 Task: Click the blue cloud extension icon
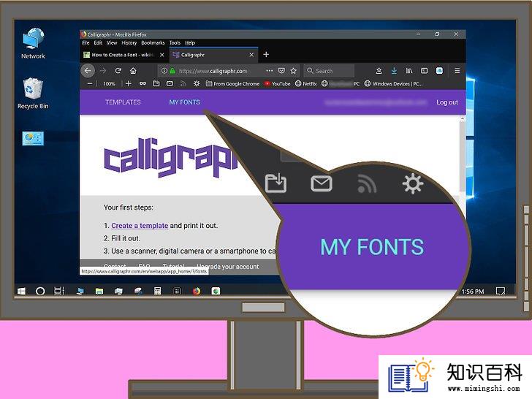pos(439,71)
